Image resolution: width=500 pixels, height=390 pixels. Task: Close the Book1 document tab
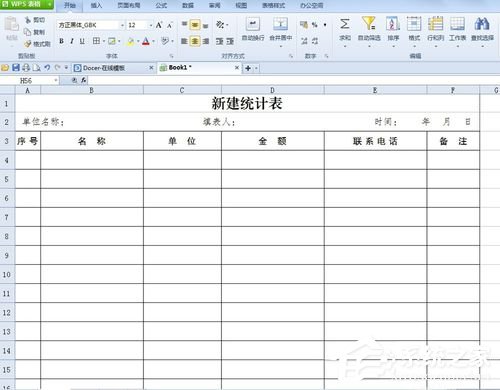tap(237, 68)
